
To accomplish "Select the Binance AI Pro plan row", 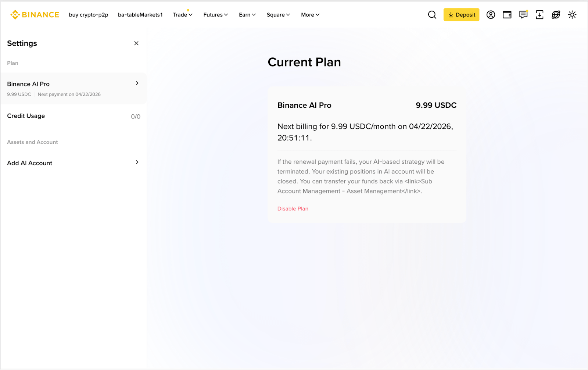I will point(73,88).
